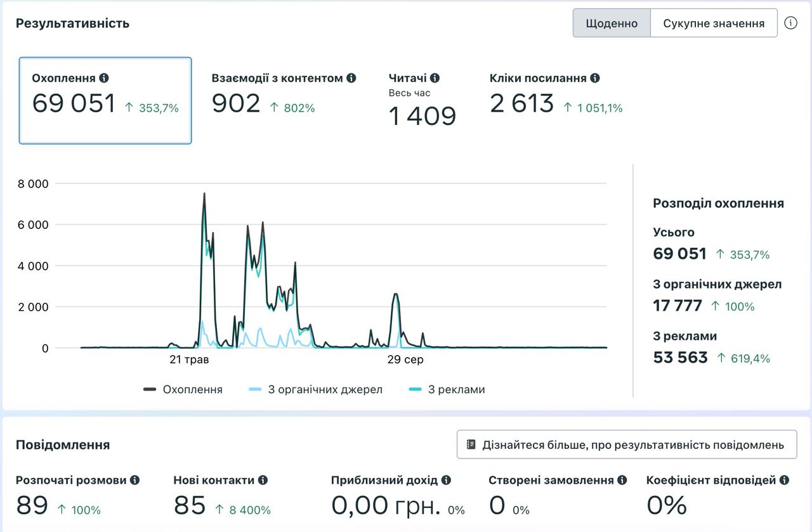This screenshot has height=532, width=812.
Task: Click the 4 000 y-axis label
Action: pyautogui.click(x=34, y=266)
